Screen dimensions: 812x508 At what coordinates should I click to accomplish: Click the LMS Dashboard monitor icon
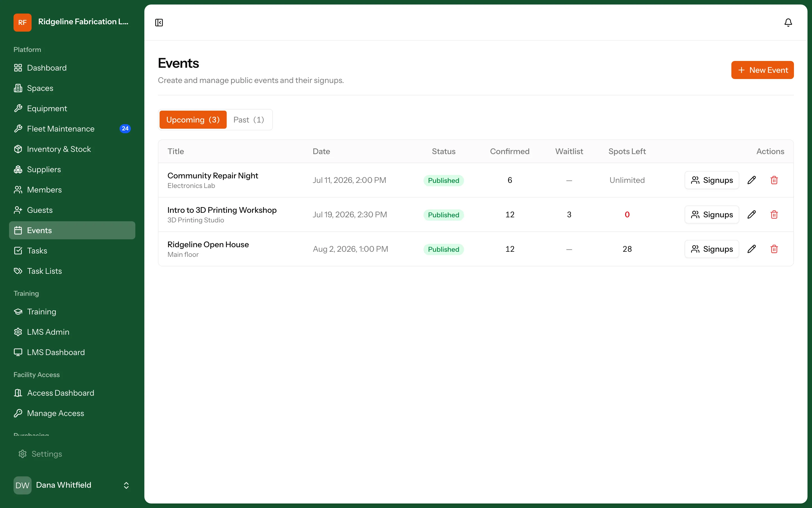(18, 352)
